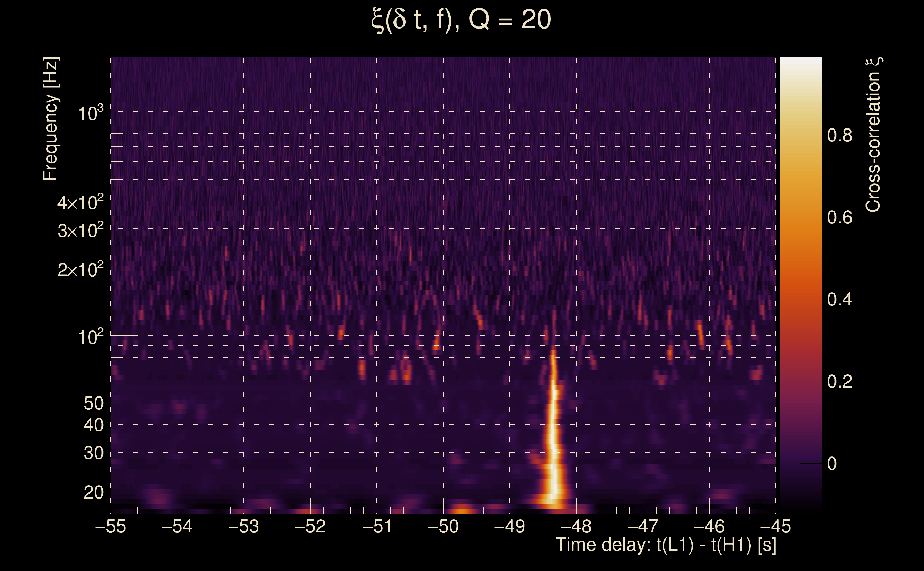This screenshot has width=924, height=571.
Task: Click the -48 tick label on the x-axis
Action: click(576, 526)
